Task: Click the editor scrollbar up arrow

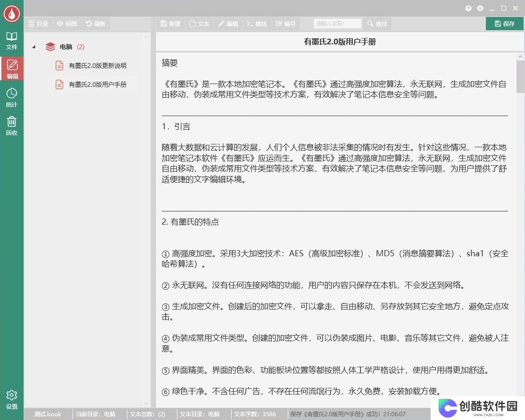Action: point(520,57)
